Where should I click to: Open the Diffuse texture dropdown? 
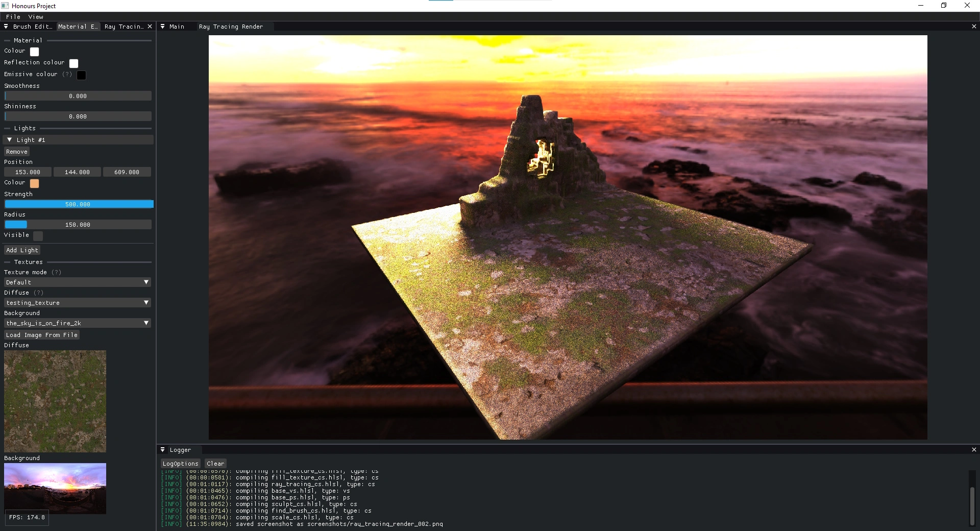coord(78,303)
